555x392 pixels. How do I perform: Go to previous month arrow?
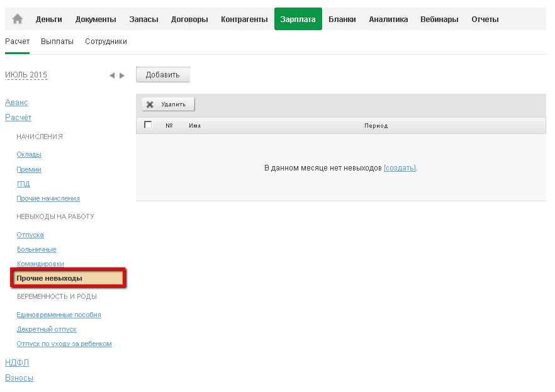pos(112,76)
